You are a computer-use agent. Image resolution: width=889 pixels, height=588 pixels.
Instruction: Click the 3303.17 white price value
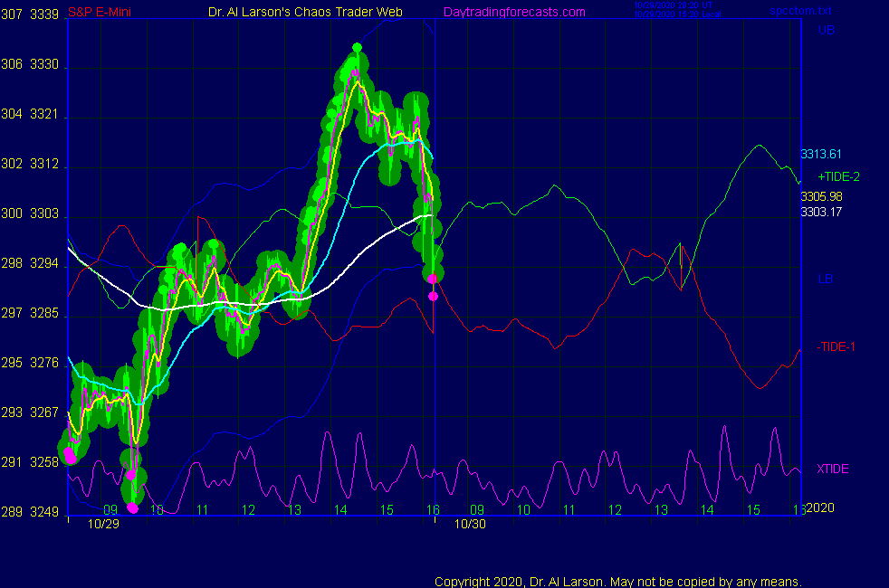pyautogui.click(x=821, y=212)
